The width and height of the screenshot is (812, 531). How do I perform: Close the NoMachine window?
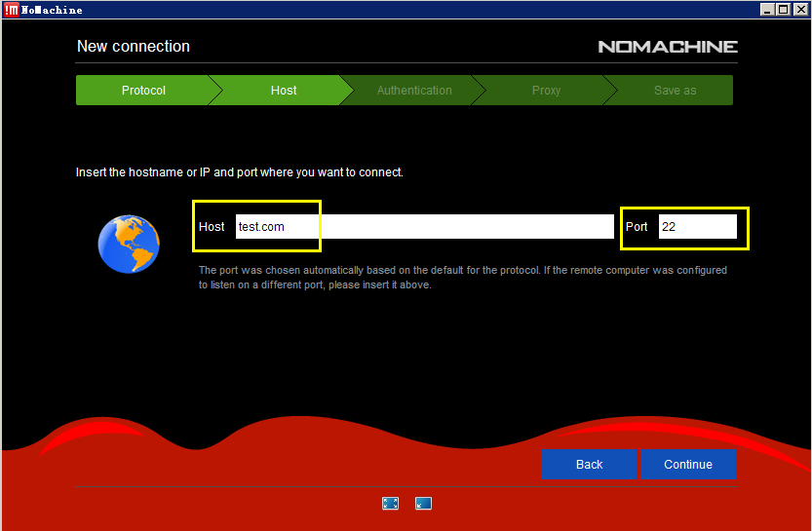[800, 10]
